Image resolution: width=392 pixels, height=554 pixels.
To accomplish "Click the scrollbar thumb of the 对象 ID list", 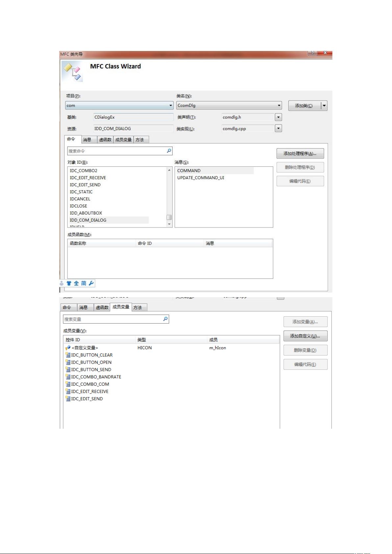I will 169,217.
